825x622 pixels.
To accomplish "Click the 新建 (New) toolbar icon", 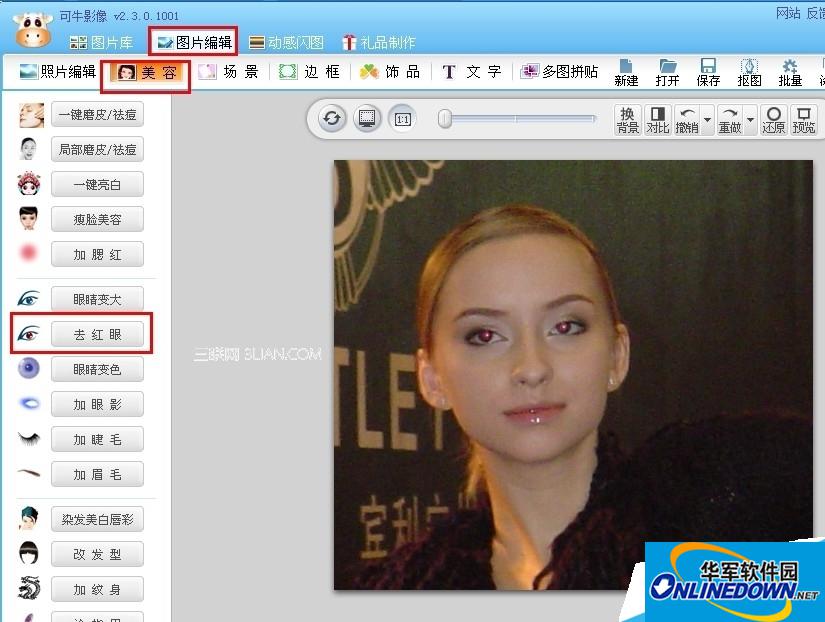I will pos(626,72).
